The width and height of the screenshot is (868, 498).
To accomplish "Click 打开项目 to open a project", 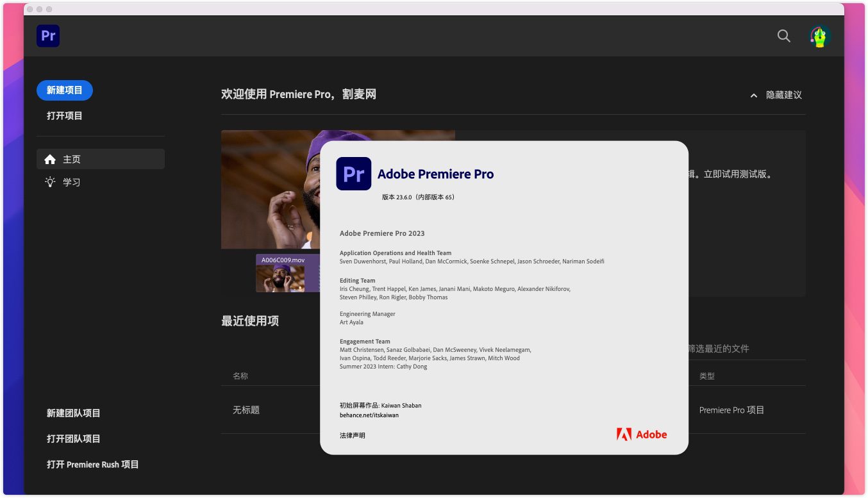I will point(65,116).
